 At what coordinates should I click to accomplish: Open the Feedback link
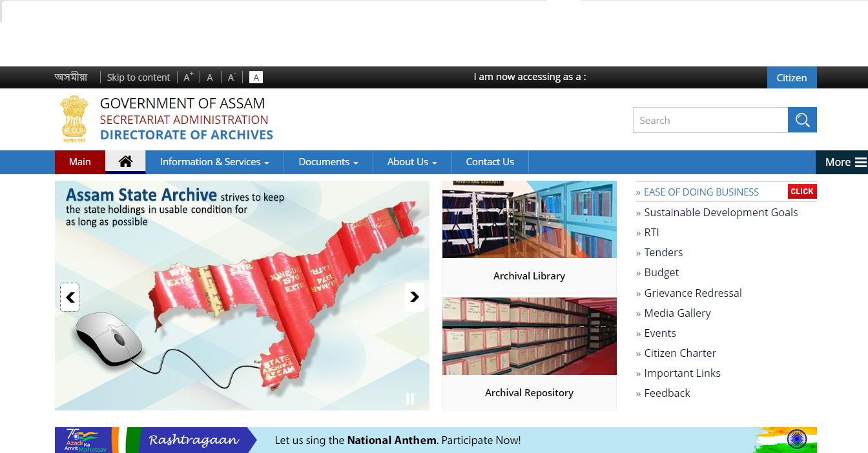[x=667, y=393]
